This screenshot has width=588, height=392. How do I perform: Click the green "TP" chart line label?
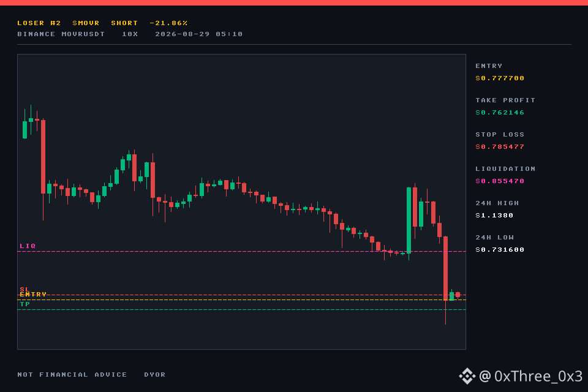click(24, 304)
